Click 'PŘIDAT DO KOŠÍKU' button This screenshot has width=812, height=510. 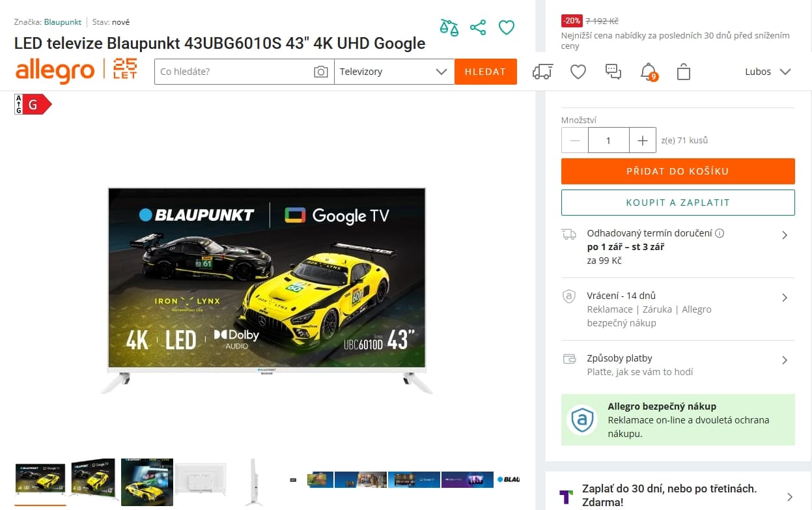(678, 171)
